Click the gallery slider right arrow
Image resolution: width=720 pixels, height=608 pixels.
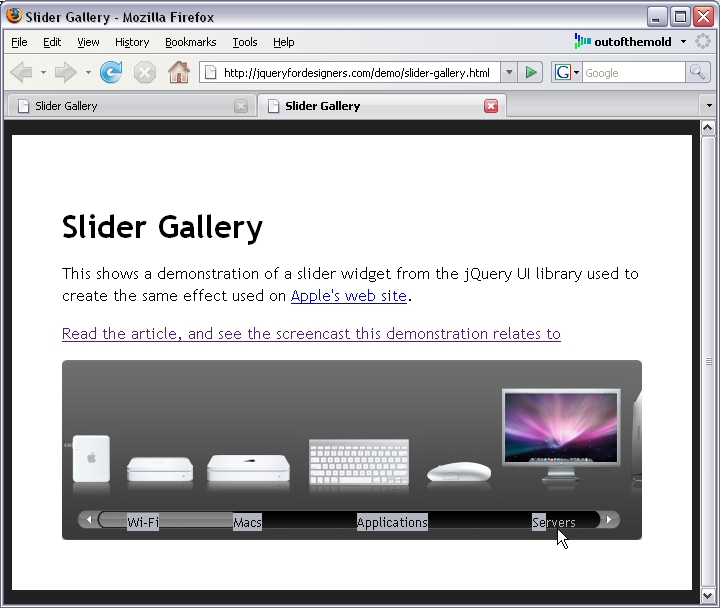609,520
